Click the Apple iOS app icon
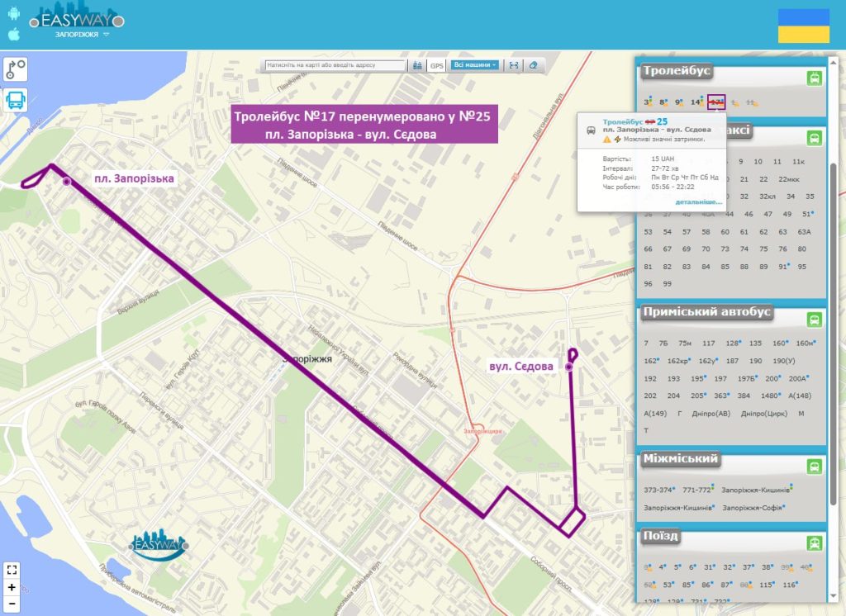Viewport: 846px width, 616px height. tap(13, 34)
